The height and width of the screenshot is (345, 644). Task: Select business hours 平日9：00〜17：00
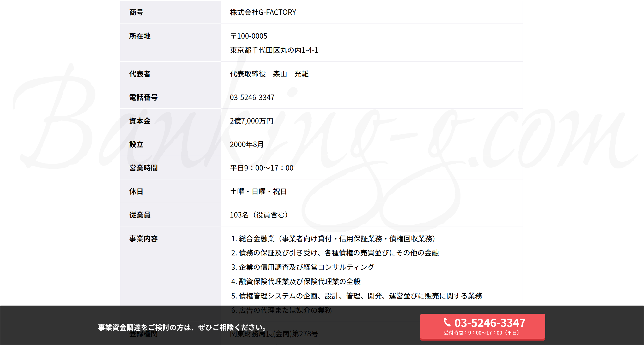(262, 168)
